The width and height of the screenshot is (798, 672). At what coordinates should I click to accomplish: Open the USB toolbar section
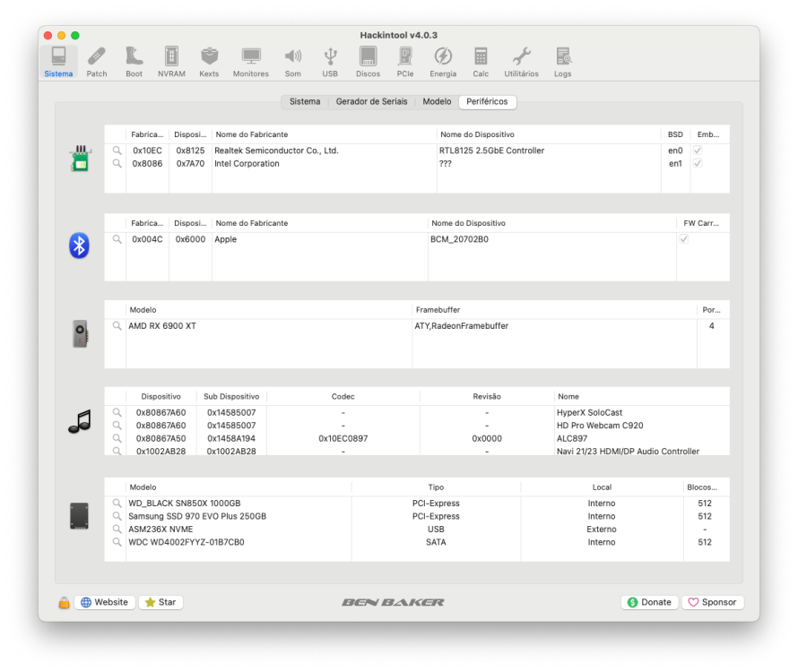pyautogui.click(x=330, y=62)
